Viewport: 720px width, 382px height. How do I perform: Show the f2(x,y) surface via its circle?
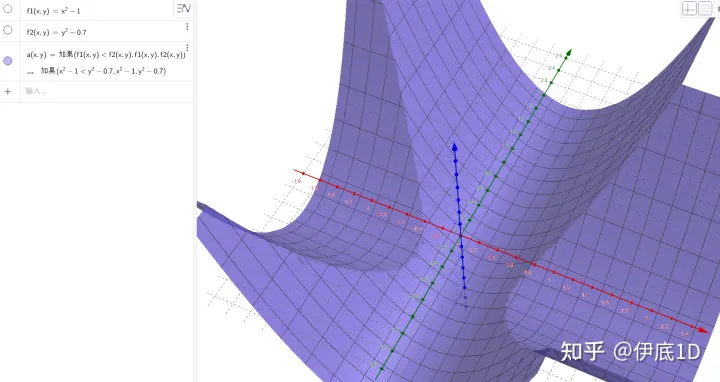[8, 30]
